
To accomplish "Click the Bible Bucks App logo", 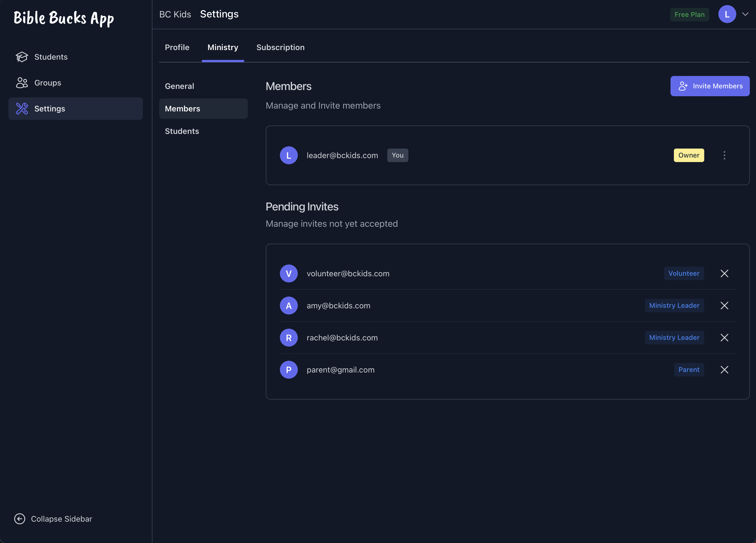I will point(64,18).
